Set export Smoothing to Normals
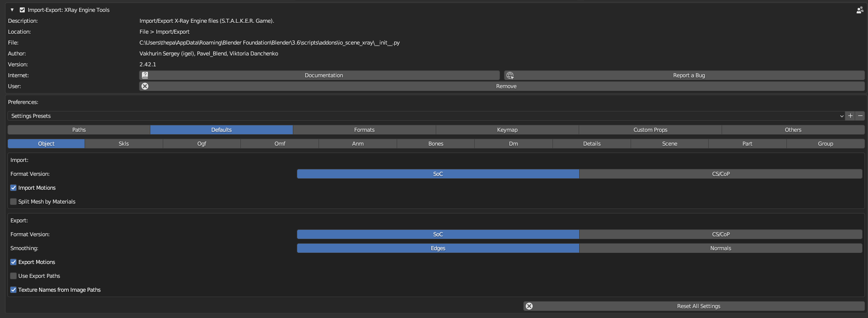 pyautogui.click(x=721, y=248)
